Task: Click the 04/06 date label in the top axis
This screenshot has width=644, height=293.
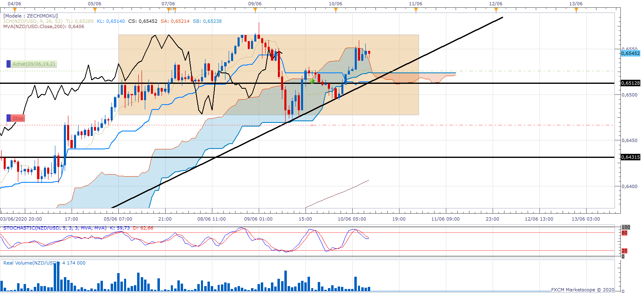Action: point(15,4)
